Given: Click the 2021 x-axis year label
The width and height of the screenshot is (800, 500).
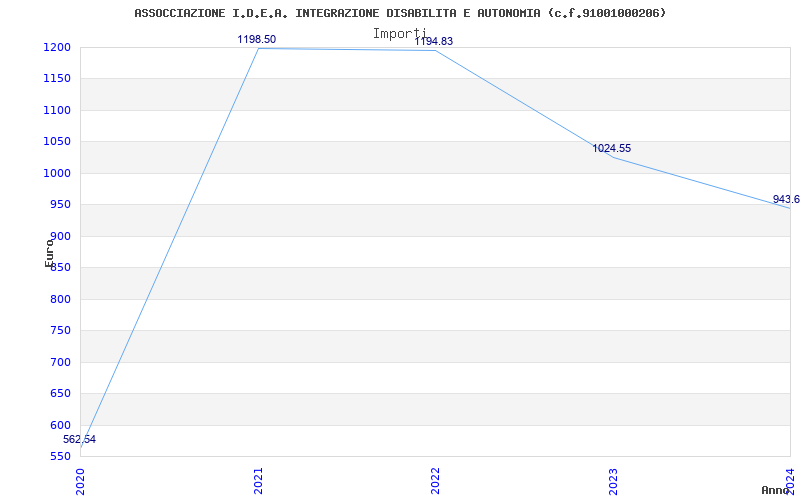Looking at the screenshot, I should (258, 481).
